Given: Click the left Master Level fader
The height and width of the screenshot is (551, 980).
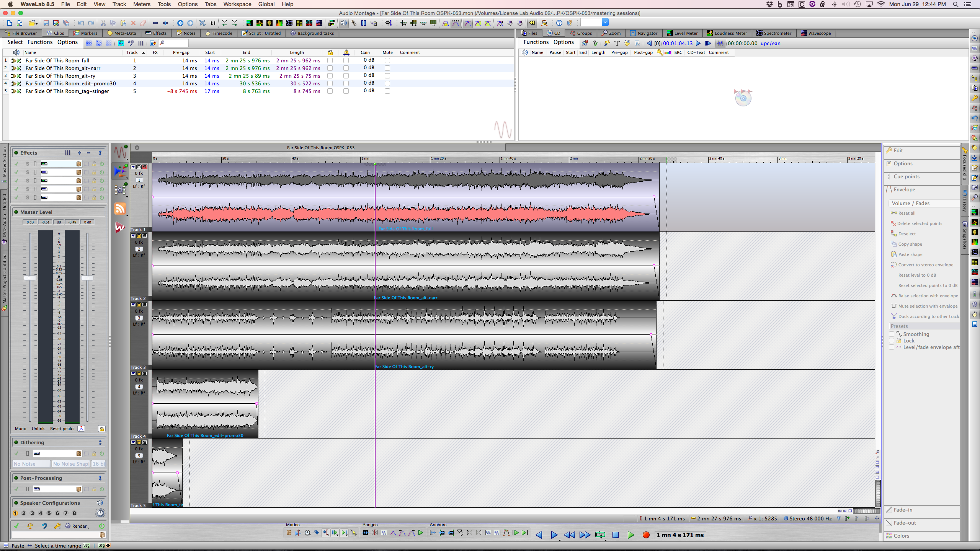Looking at the screenshot, I should click(x=30, y=278).
